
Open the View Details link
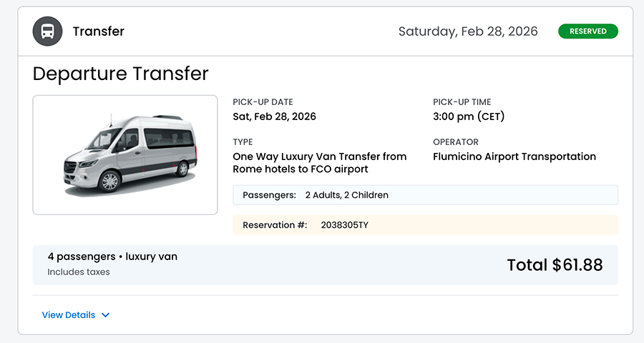[69, 315]
